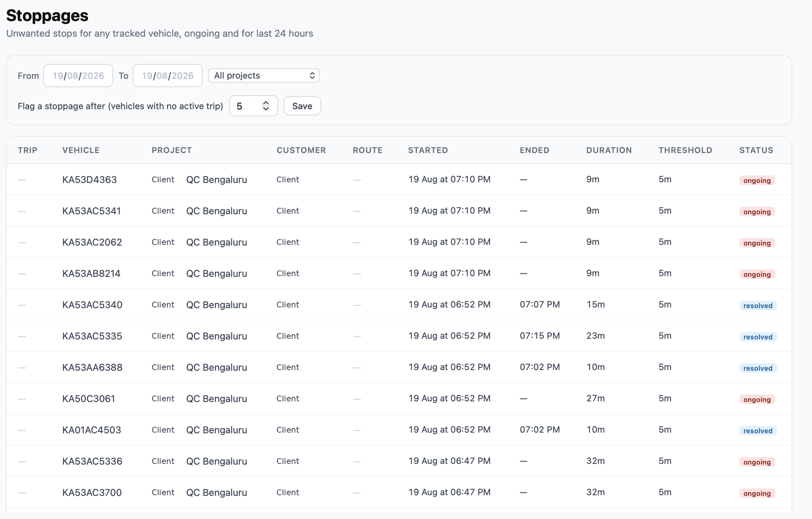Select vehicle KA53AA6388
Image resolution: width=812 pixels, height=519 pixels.
click(x=92, y=367)
